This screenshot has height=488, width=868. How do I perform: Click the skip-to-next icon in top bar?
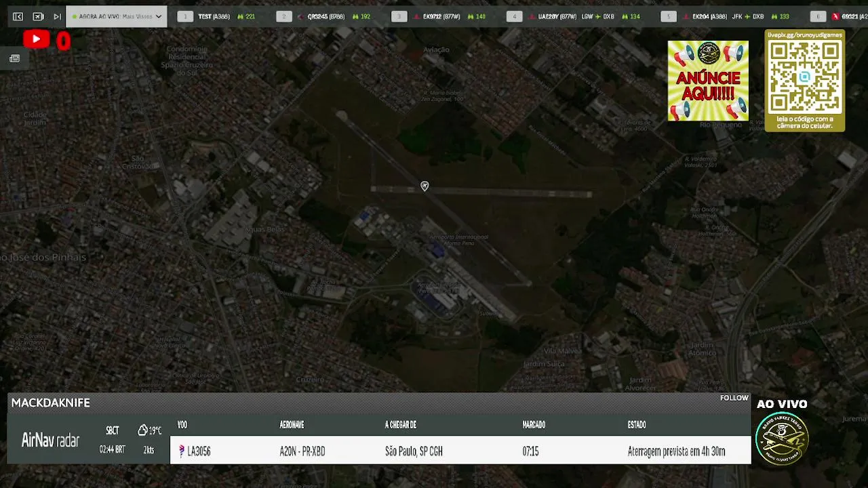coord(57,16)
